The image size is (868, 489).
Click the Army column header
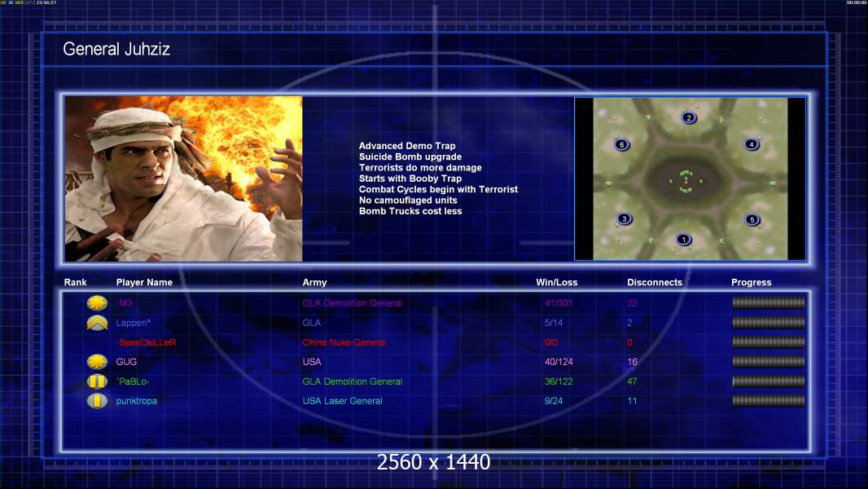[314, 283]
